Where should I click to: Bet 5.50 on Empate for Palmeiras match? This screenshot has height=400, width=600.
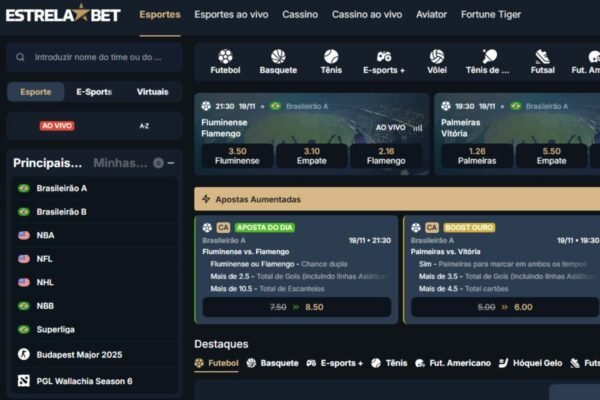click(551, 156)
